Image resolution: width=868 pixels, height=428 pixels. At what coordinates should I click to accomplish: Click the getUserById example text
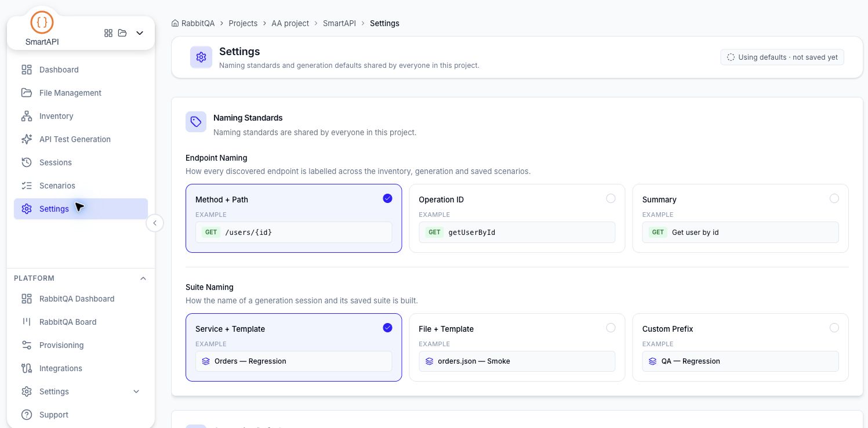[x=472, y=232]
